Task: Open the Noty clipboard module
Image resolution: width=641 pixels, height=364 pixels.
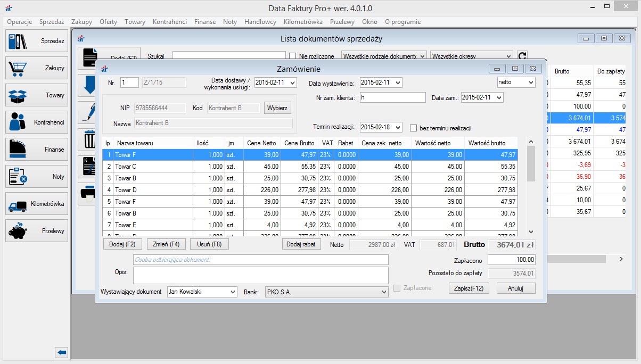Action: 37,177
